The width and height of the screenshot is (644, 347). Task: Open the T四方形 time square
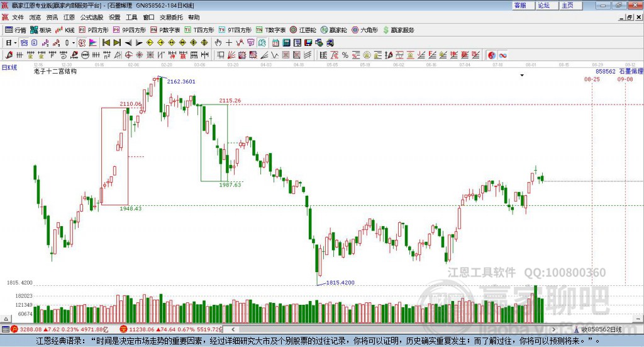[x=199, y=30]
